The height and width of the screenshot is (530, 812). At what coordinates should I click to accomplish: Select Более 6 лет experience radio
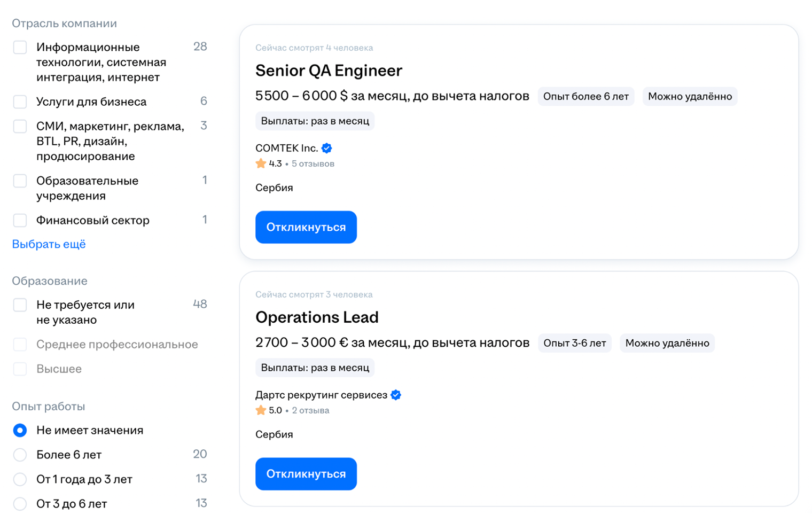(20, 455)
